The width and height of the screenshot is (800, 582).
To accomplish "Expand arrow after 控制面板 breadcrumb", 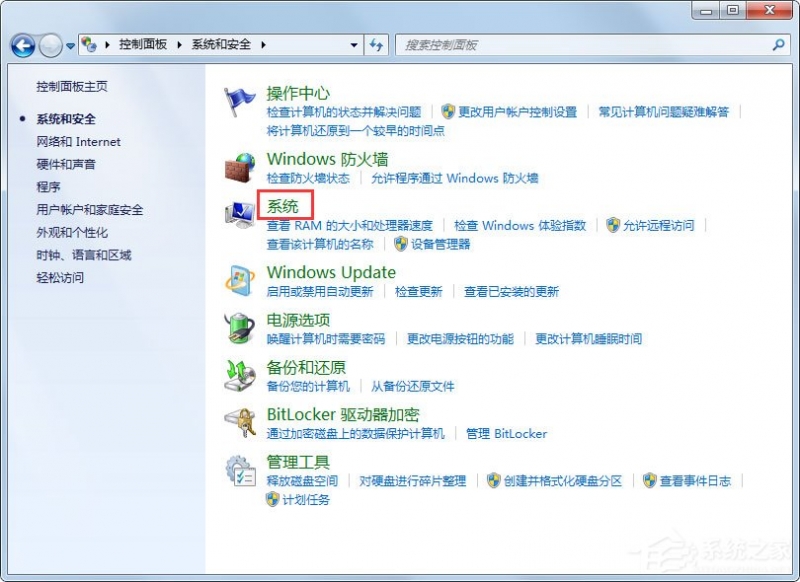I will pyautogui.click(x=180, y=45).
